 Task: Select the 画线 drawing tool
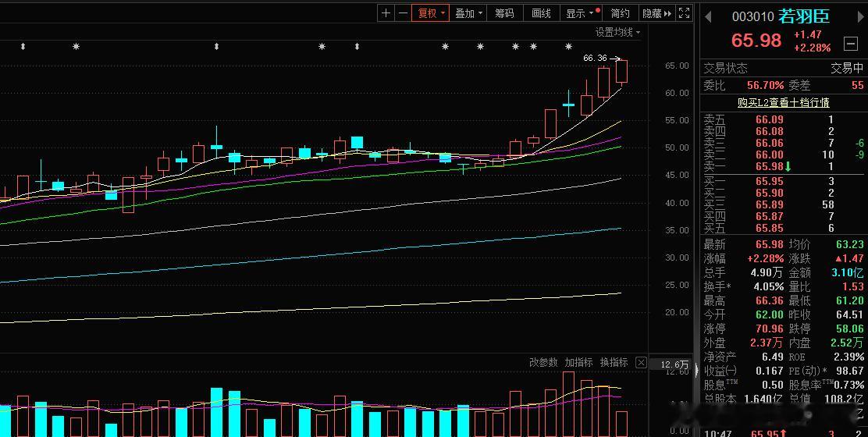[x=541, y=13]
